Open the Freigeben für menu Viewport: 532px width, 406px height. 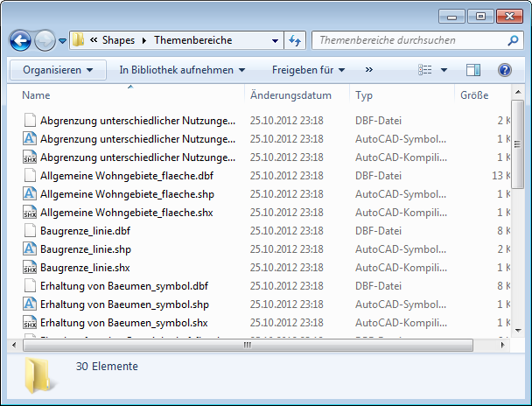point(308,70)
